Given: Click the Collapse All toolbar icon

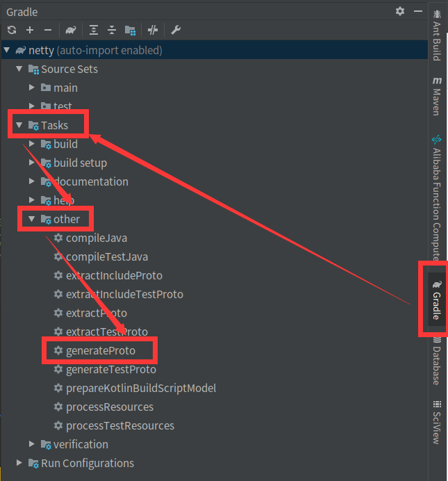Looking at the screenshot, I should pyautogui.click(x=112, y=30).
